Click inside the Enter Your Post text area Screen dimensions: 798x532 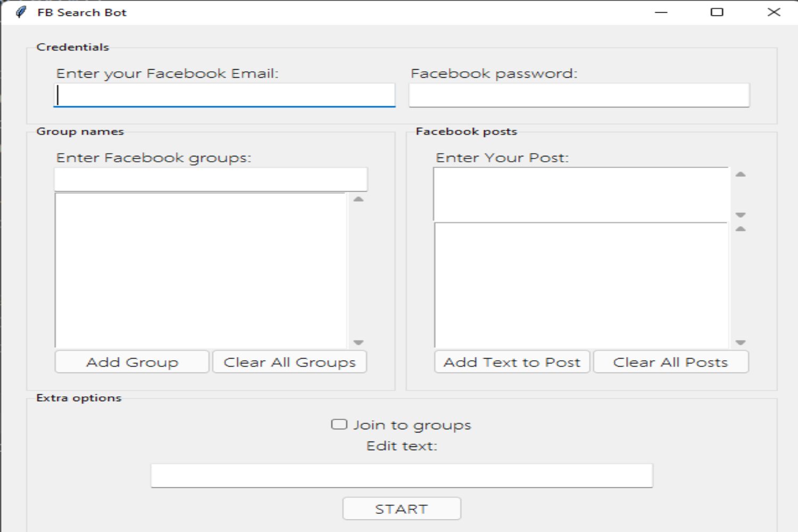click(581, 194)
